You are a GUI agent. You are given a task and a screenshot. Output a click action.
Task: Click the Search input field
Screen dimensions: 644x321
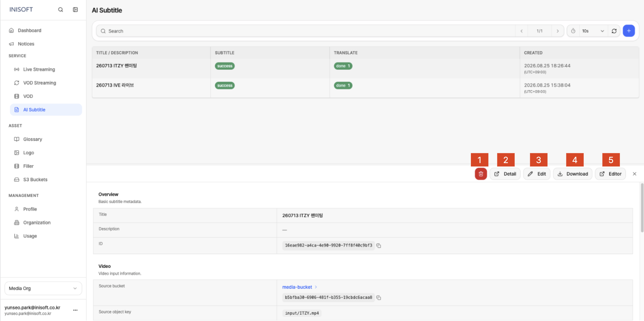pyautogui.click(x=306, y=31)
